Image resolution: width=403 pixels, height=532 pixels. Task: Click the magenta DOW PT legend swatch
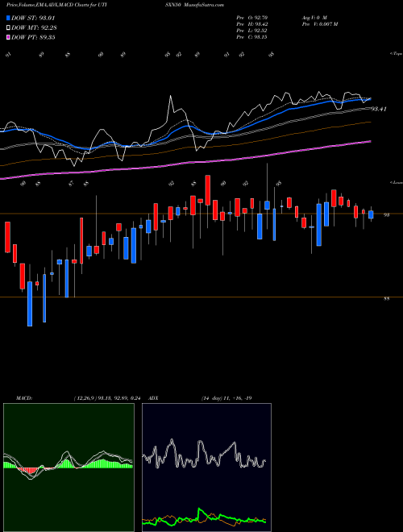8,37
